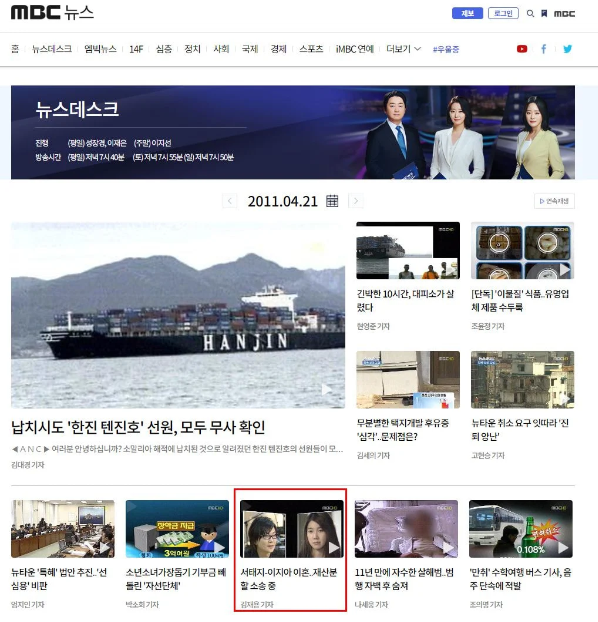Screen dimensions: 598x622
Task: Click thumbnail of foreign matter food video
Action: pyautogui.click(x=523, y=251)
